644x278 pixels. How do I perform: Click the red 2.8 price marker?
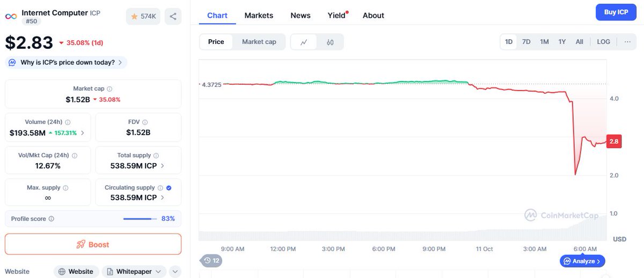pos(613,141)
